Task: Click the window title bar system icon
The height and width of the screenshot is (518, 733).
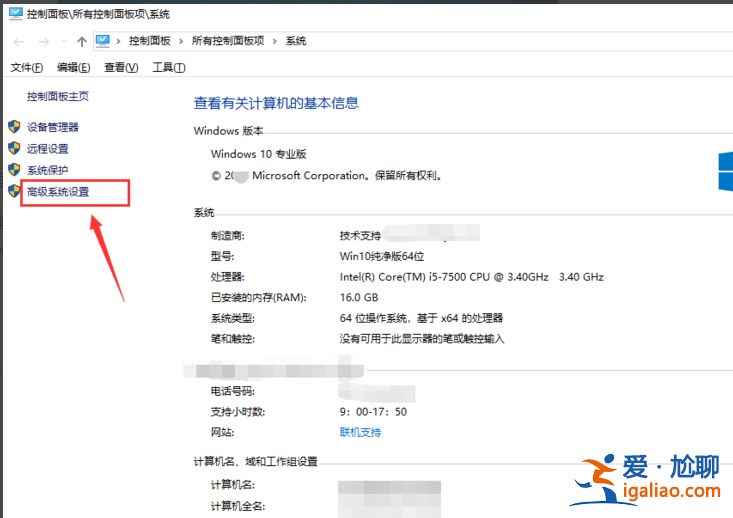Action: tap(15, 14)
